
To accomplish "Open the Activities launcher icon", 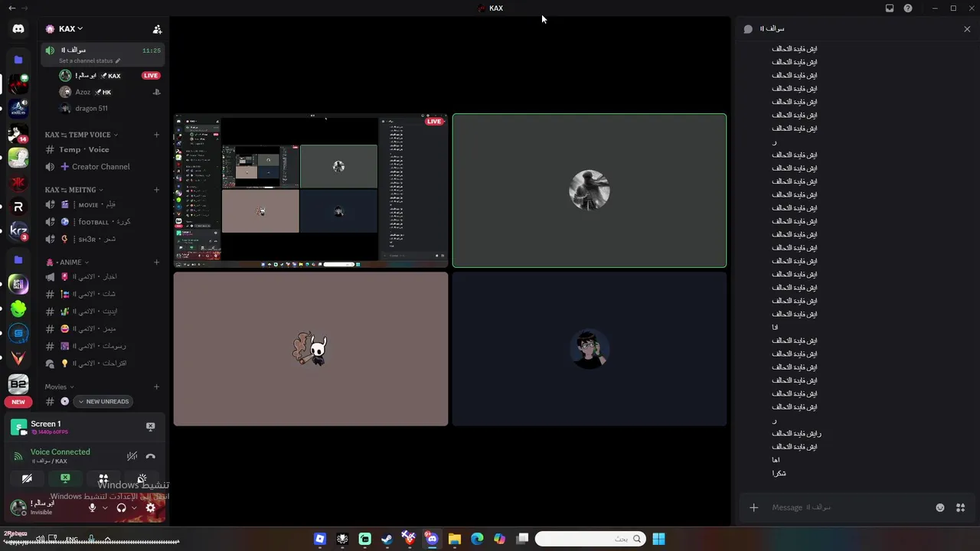I will tap(103, 479).
